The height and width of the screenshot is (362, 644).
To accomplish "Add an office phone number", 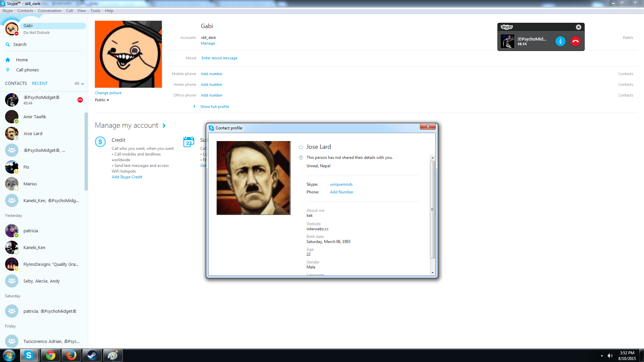I will coord(212,95).
